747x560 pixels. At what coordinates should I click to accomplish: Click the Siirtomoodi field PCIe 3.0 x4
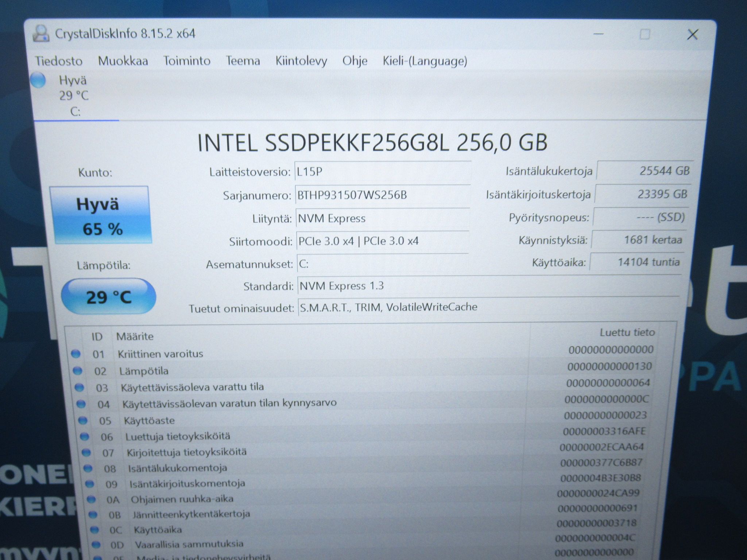383,241
